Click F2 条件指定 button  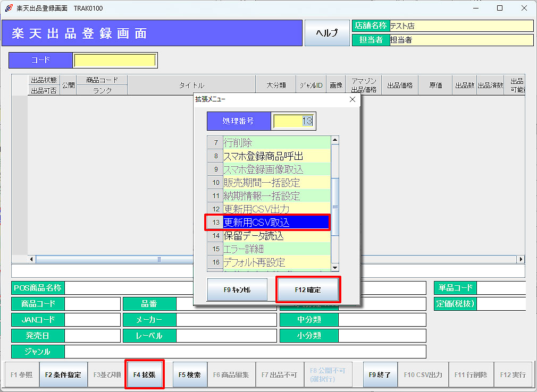(x=63, y=374)
